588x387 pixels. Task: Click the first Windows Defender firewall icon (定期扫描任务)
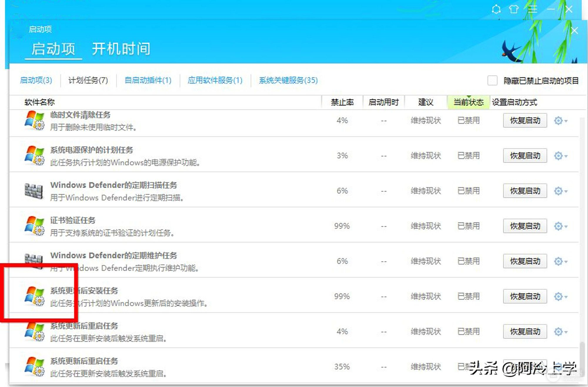point(34,191)
